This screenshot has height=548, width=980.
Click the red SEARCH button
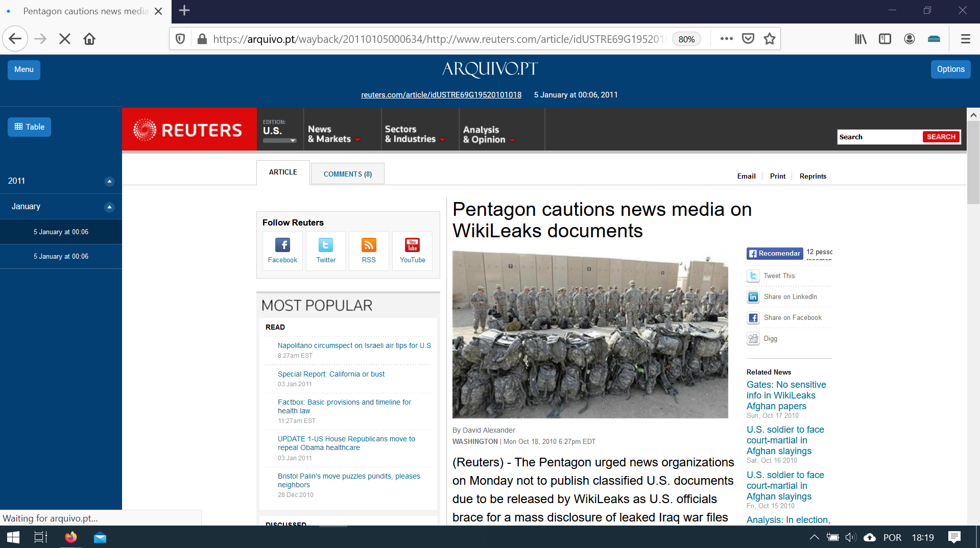coord(941,137)
